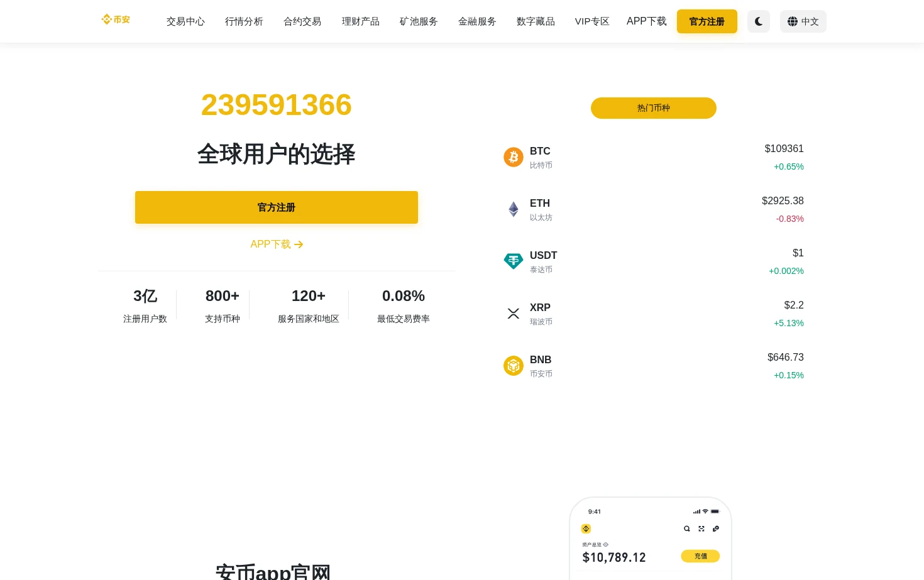Click the 800+ 支持币种 statistic
The image size is (924, 580).
coord(223,307)
